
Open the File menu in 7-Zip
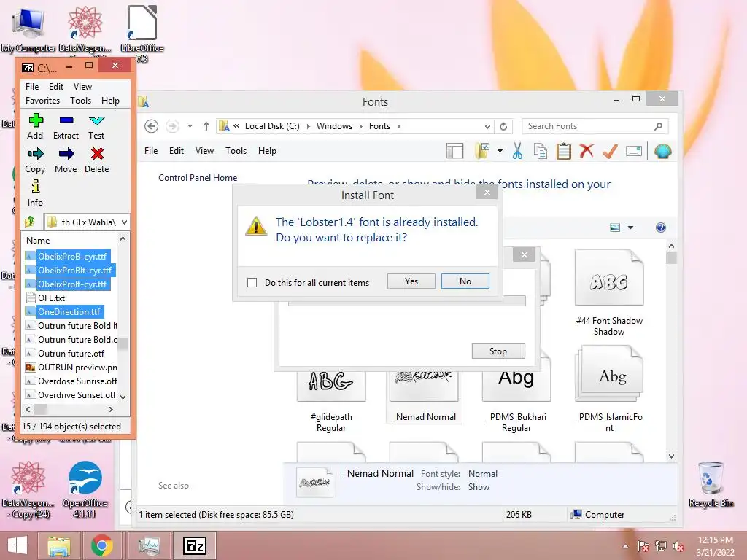click(x=32, y=86)
